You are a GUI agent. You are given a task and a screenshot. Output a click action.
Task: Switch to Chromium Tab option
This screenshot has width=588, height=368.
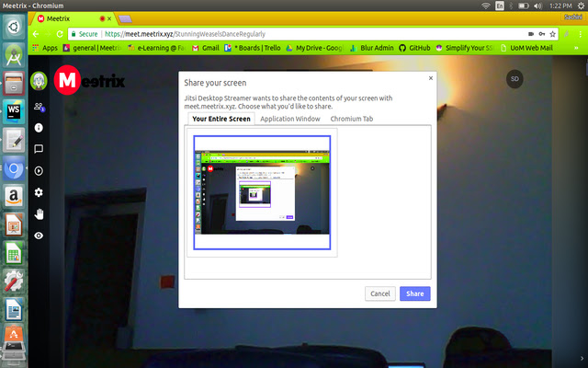[x=351, y=119]
